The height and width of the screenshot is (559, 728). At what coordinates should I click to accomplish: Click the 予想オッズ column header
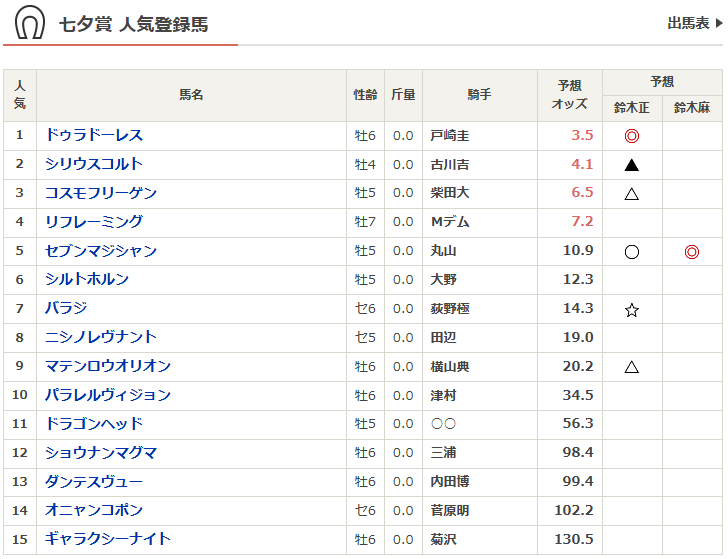570,95
